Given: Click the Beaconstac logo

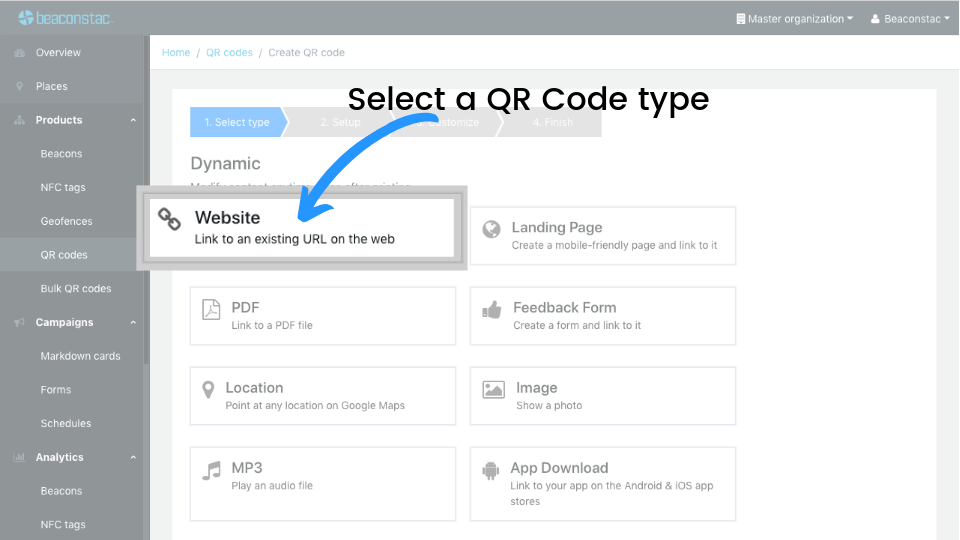Looking at the screenshot, I should [x=65, y=18].
